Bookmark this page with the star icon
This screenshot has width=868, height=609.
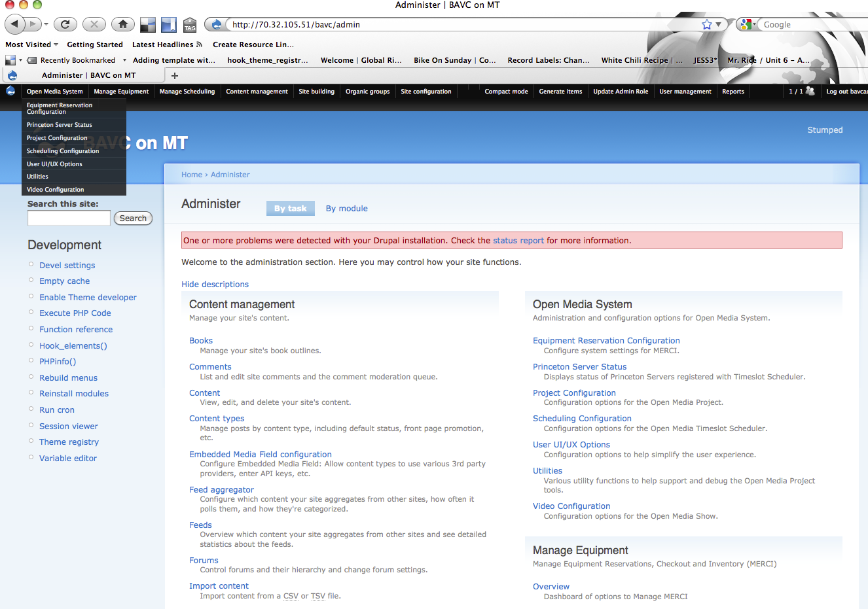[x=707, y=24]
